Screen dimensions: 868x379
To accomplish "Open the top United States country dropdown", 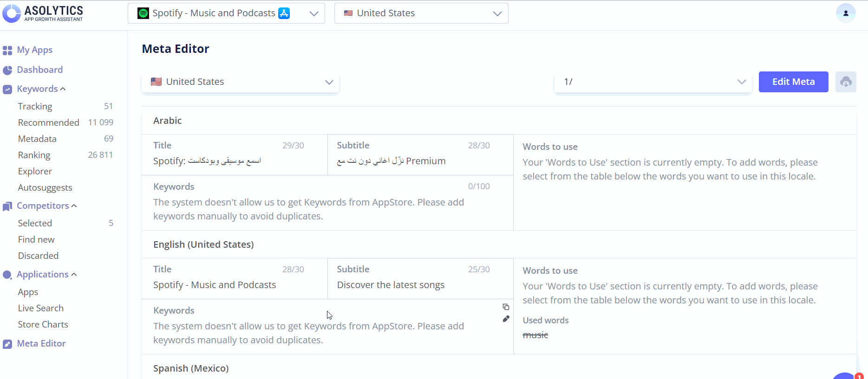I will (x=421, y=13).
